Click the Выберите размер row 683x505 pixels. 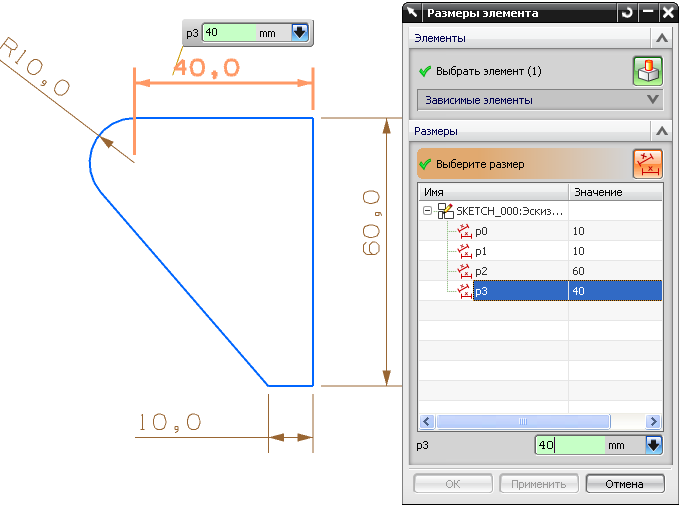524,164
